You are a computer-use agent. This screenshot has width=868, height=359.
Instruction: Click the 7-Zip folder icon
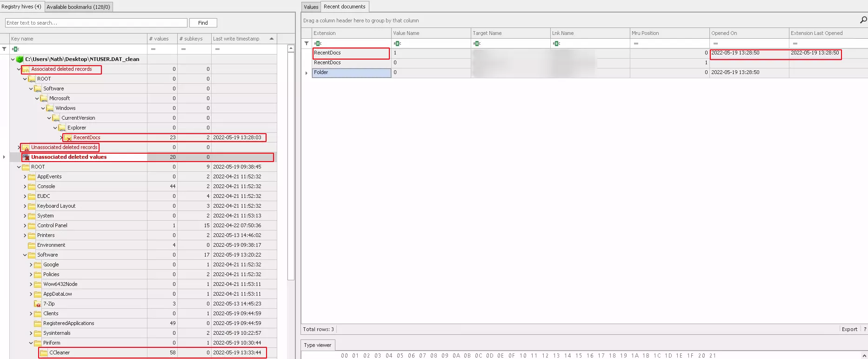tap(38, 304)
